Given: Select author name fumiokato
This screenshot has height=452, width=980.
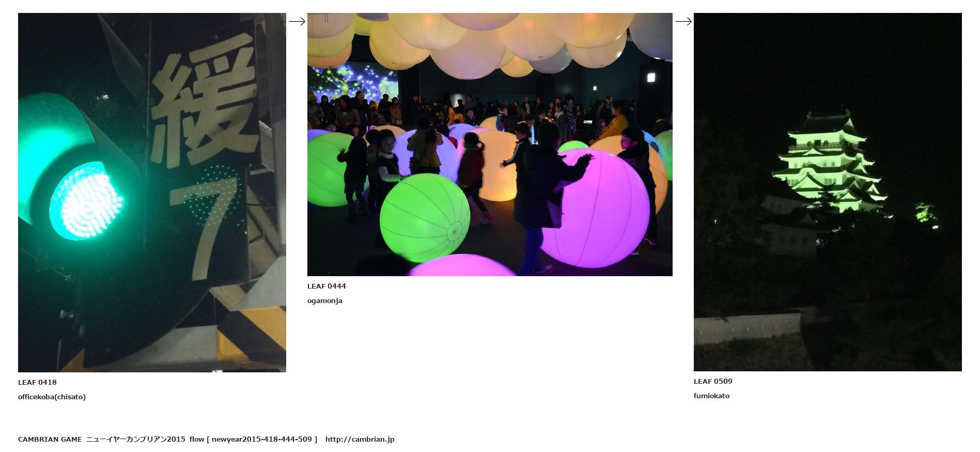Looking at the screenshot, I should [x=711, y=396].
